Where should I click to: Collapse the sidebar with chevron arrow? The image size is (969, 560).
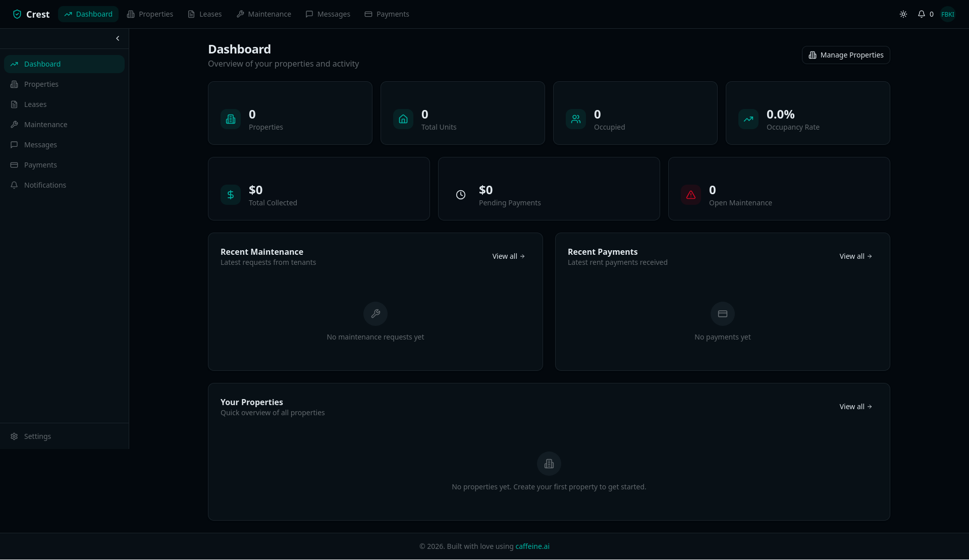118,38
